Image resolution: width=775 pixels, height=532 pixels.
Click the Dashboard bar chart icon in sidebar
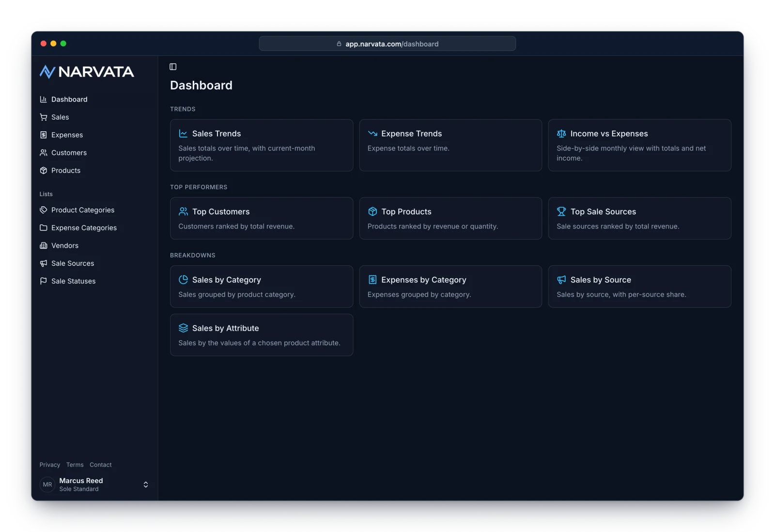pyautogui.click(x=44, y=99)
